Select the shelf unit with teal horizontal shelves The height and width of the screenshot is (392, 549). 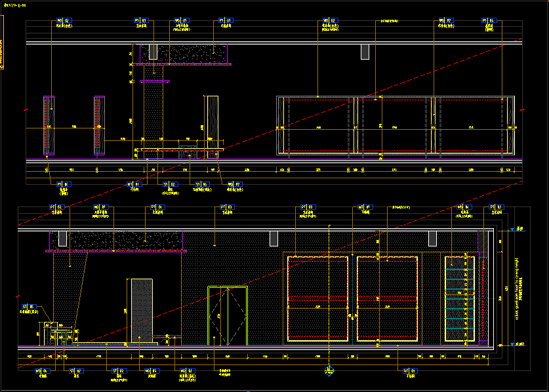[x=460, y=299]
